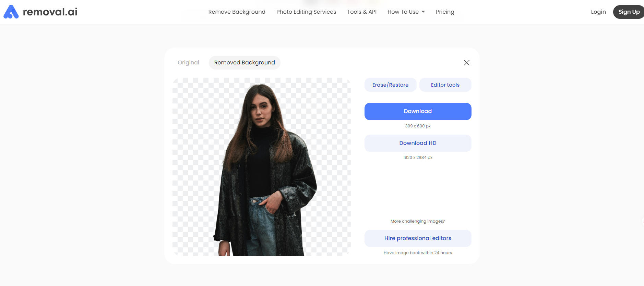This screenshot has height=286, width=644.
Task: Expand the How To Use dropdown arrow
Action: [423, 12]
